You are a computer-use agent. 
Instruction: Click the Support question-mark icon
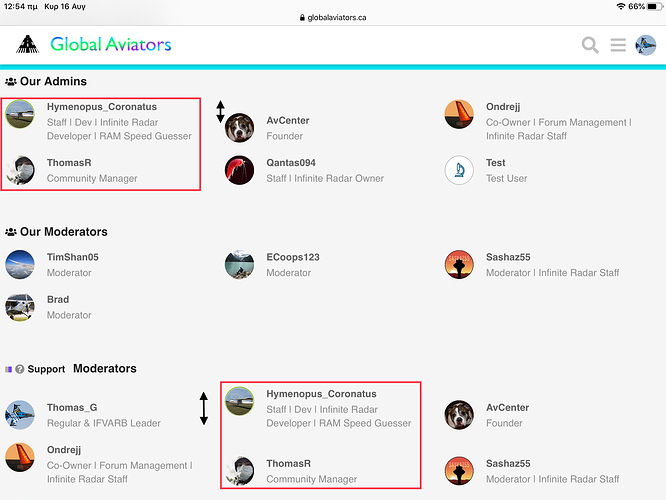[20, 369]
